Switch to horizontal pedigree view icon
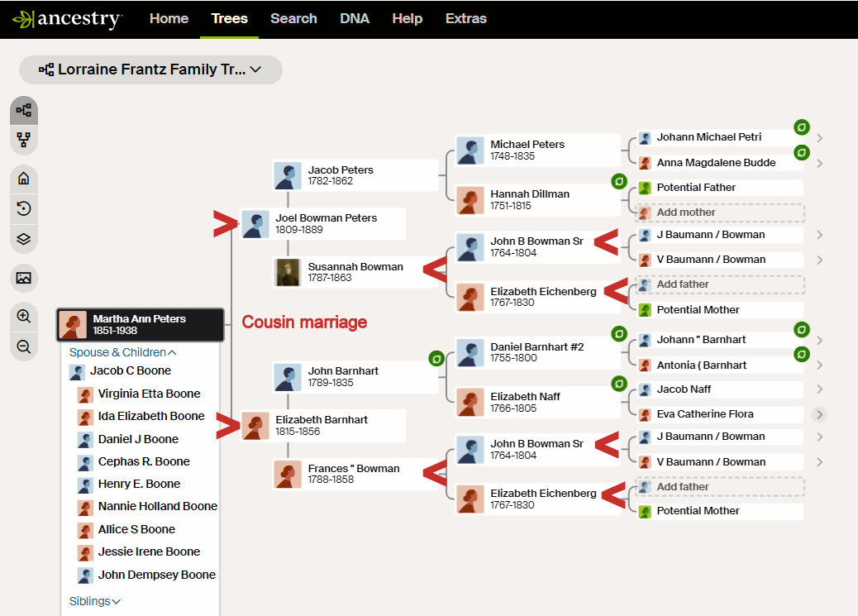Image resolution: width=858 pixels, height=616 pixels. pos(24,110)
